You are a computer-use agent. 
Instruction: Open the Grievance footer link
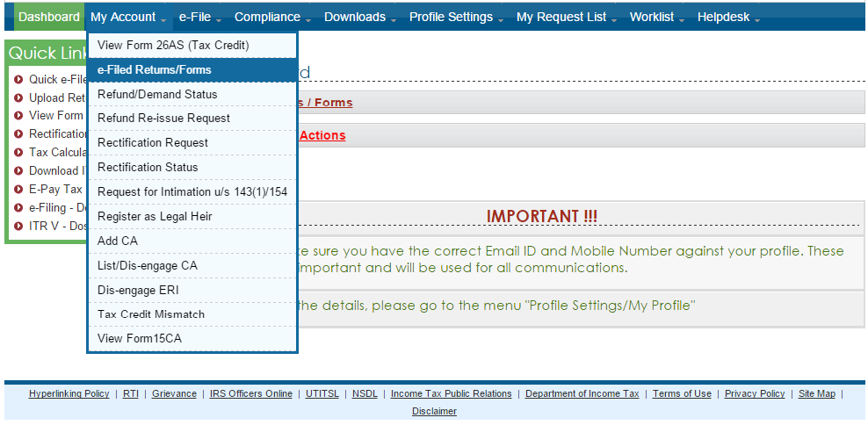pos(174,394)
